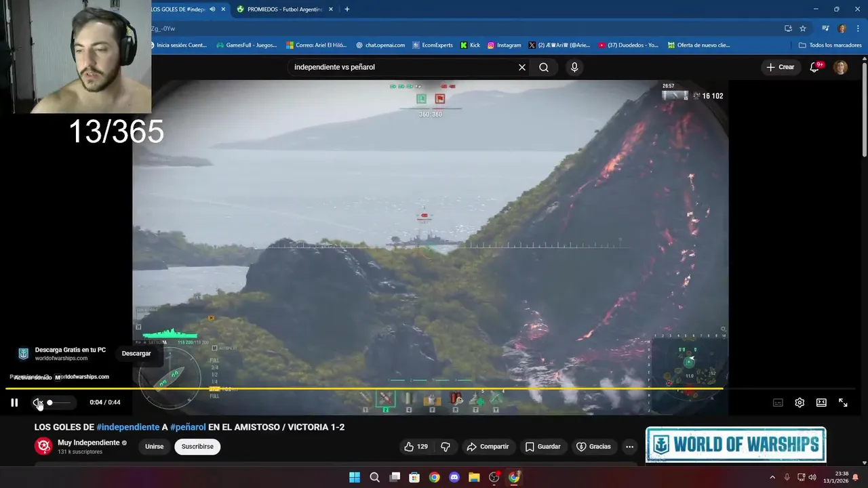Open the Kick bookmark
This screenshot has height=488, width=868.
point(470,45)
